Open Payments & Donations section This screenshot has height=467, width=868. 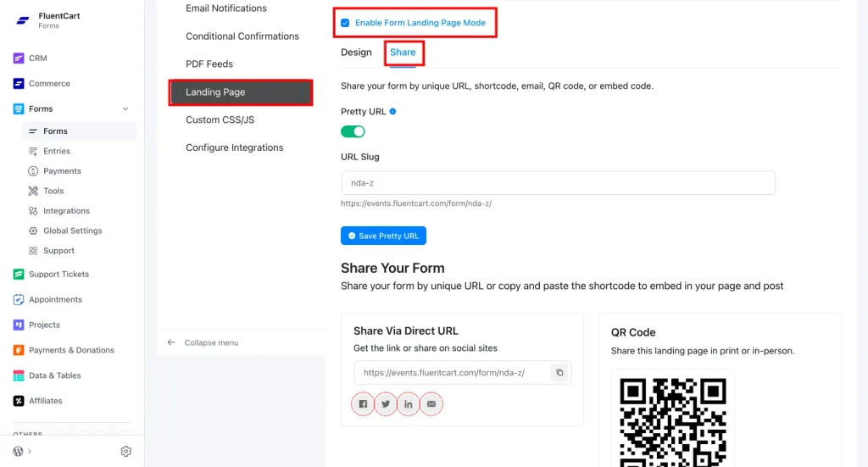pyautogui.click(x=71, y=350)
